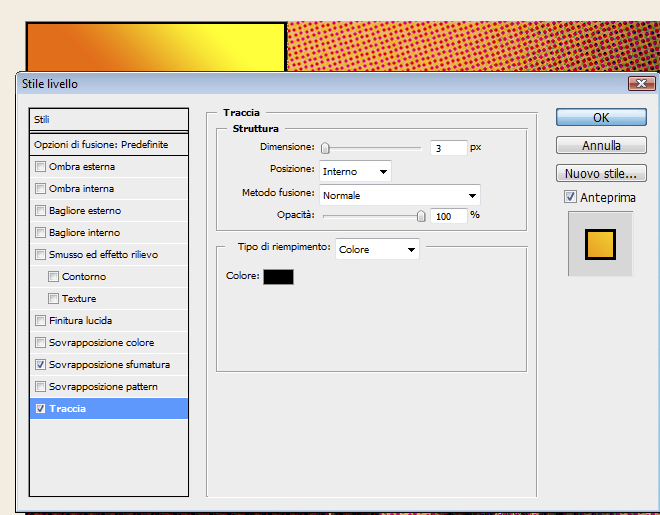Viewport: 660px width, 515px height.
Task: Click the Dimensione slider handle
Action: click(x=325, y=148)
